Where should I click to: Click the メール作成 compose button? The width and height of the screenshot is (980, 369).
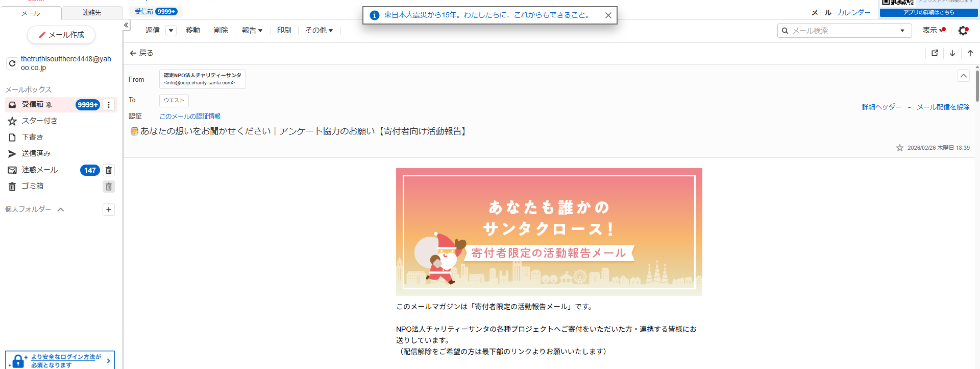coord(61,35)
